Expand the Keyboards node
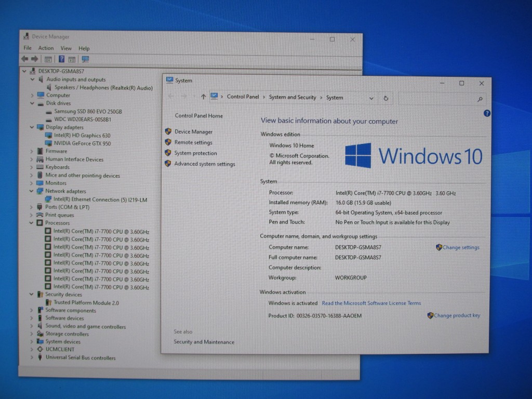The width and height of the screenshot is (532, 399). click(x=32, y=167)
